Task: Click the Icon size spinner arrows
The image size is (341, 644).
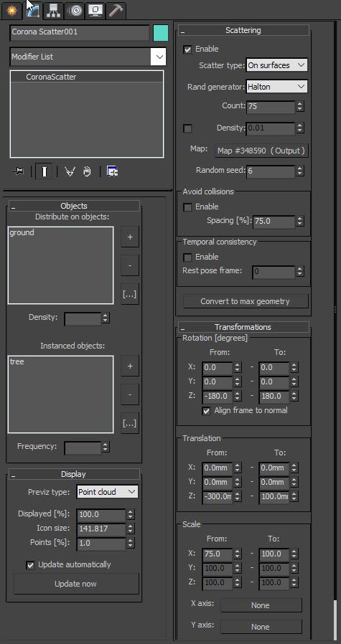Action: 131,529
